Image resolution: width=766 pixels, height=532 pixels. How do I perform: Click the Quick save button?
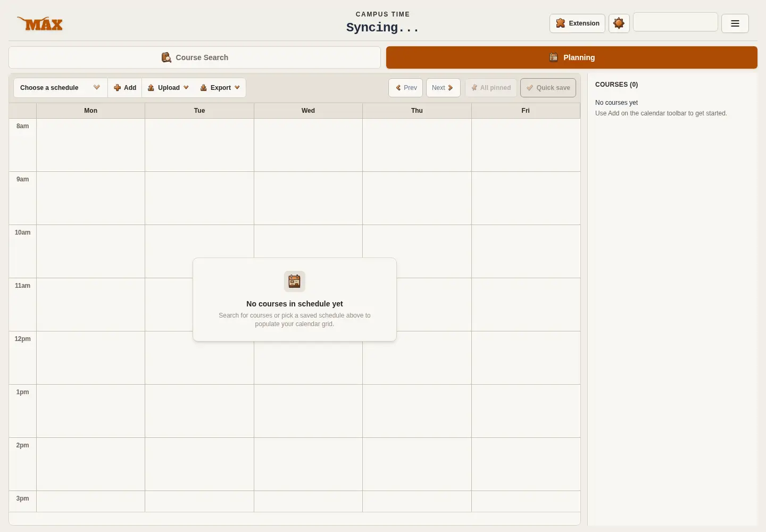(x=548, y=88)
